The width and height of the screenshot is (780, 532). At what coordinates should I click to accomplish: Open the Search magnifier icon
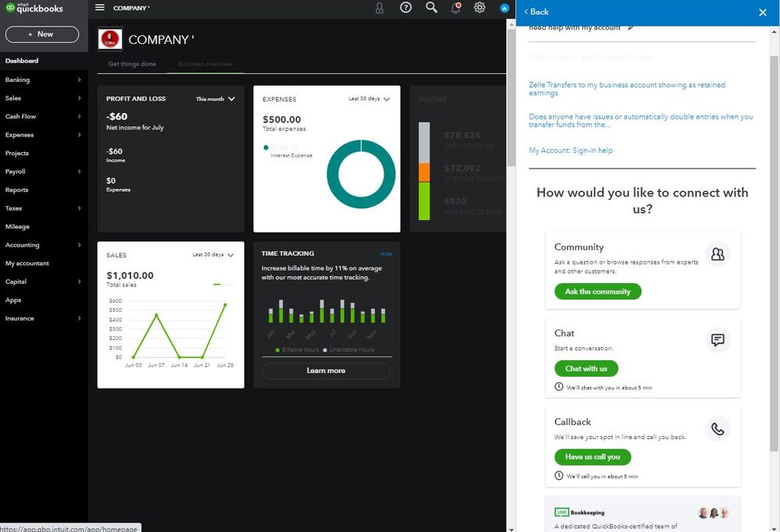[431, 7]
